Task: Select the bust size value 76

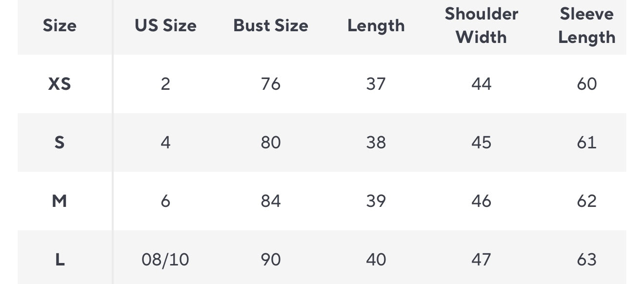Action: point(271,84)
